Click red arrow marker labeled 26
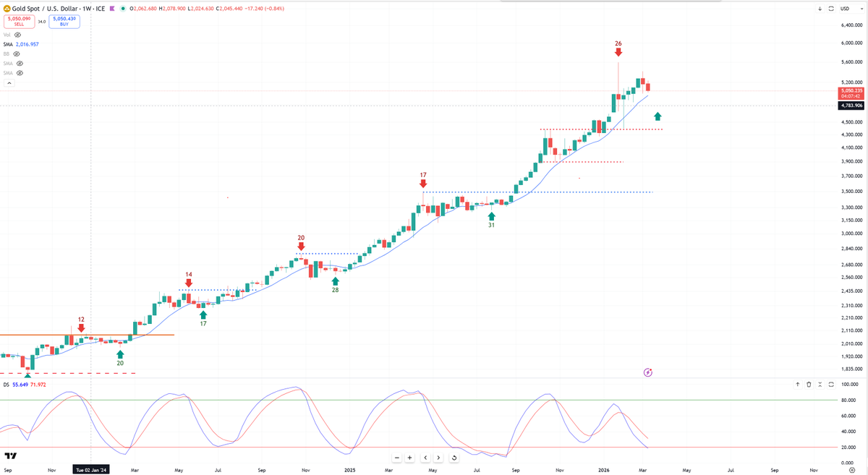The width and height of the screenshot is (868, 475). click(x=618, y=53)
